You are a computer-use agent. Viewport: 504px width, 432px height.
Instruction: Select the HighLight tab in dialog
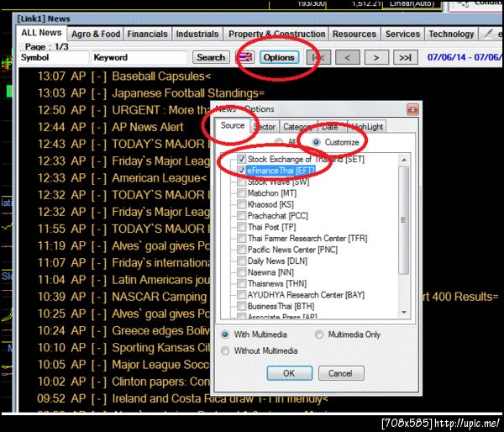(x=366, y=127)
